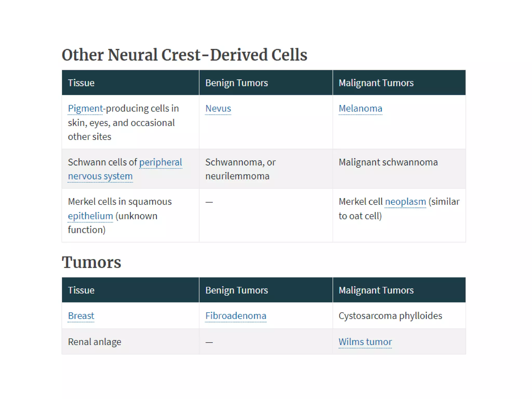Click the Malignant schwannoma cell

click(388, 162)
